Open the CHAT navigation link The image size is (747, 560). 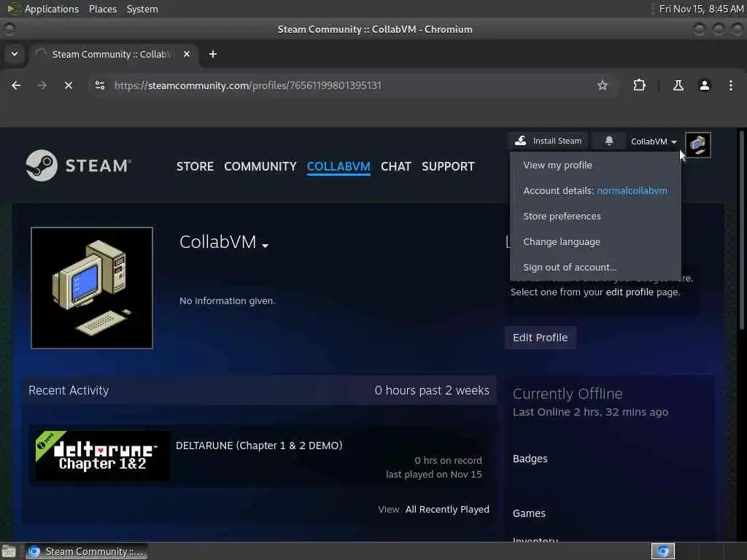(x=396, y=166)
